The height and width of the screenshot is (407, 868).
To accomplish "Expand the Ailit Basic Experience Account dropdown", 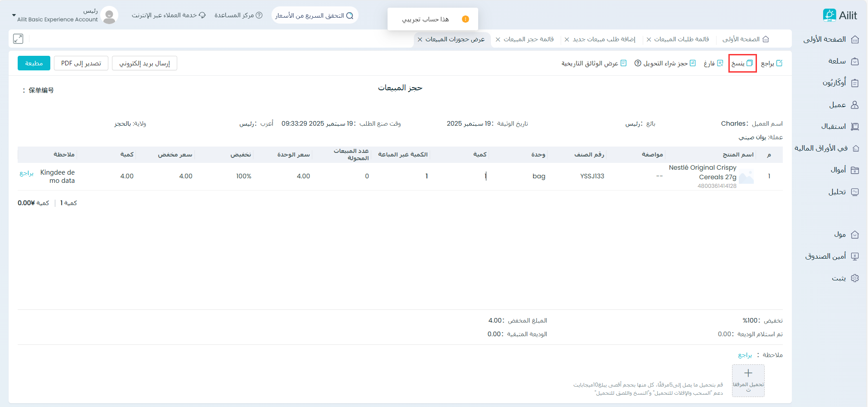I will (14, 15).
